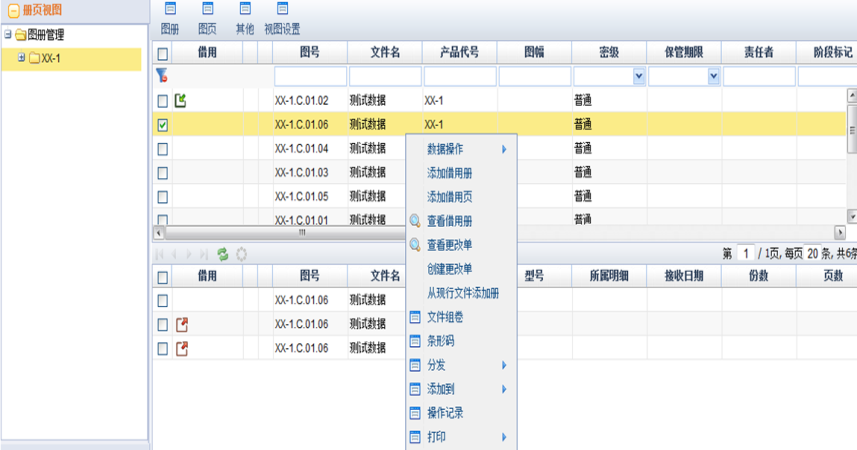Open the 数据操作 submenu
The height and width of the screenshot is (450, 857).
460,149
